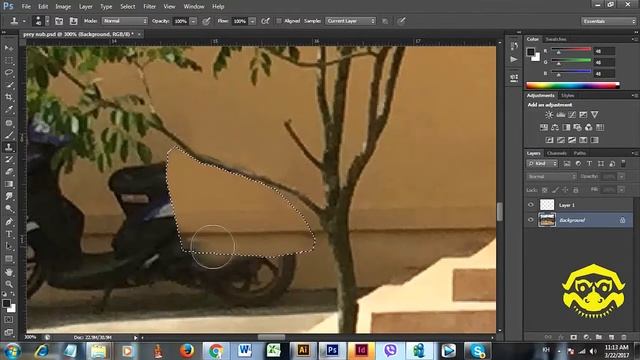Toggle lock all
Screen dimensions: 640x360
pyautogui.click(x=576, y=190)
